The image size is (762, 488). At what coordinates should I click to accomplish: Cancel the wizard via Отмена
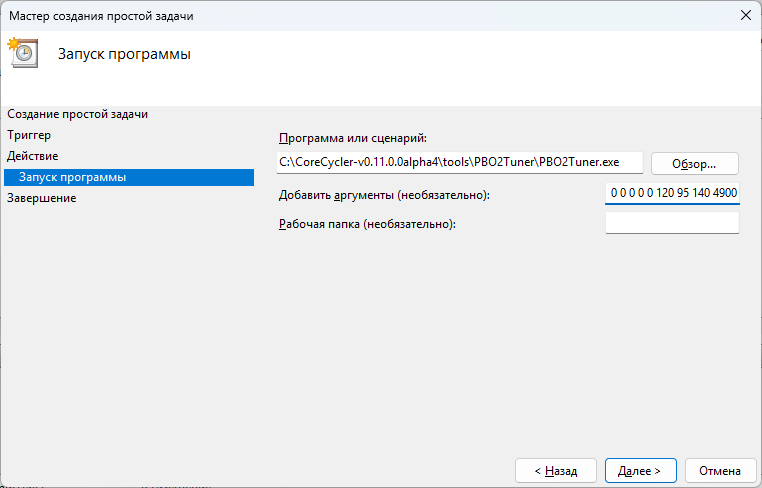[720, 471]
